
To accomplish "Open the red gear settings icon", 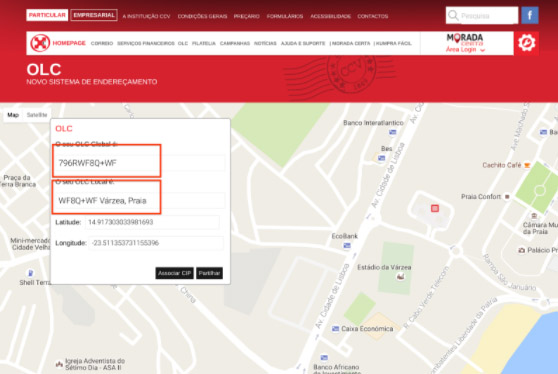I will pyautogui.click(x=526, y=43).
